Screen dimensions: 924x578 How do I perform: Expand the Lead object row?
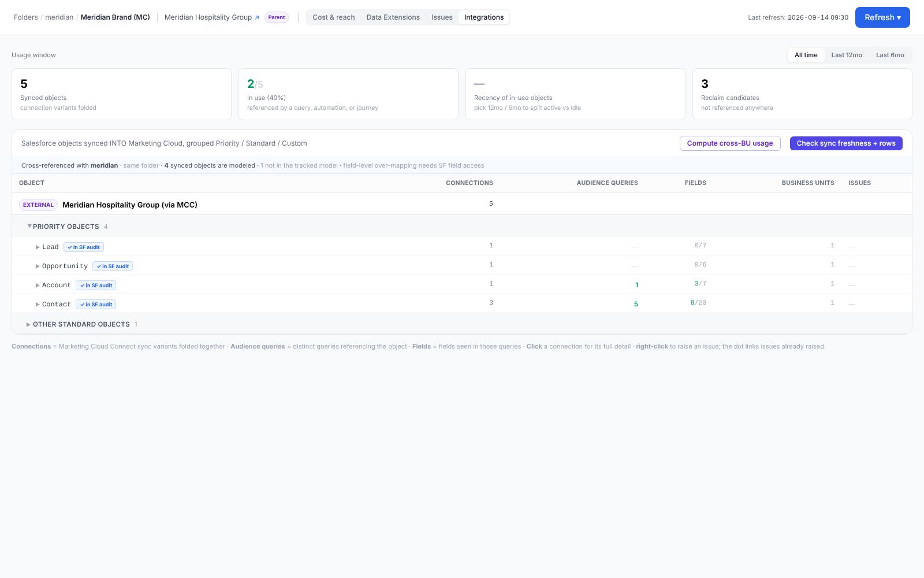click(38, 247)
